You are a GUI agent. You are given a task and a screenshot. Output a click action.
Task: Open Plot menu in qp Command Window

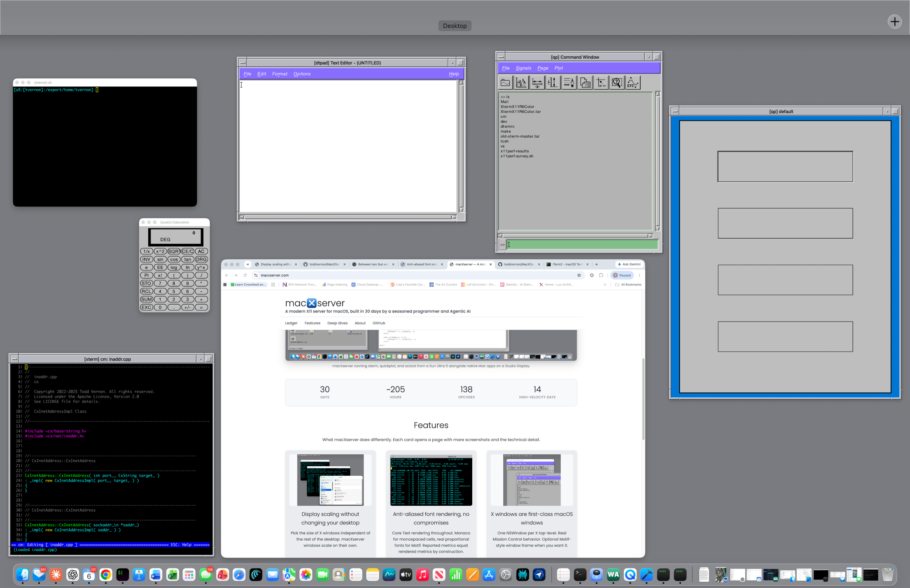[558, 68]
